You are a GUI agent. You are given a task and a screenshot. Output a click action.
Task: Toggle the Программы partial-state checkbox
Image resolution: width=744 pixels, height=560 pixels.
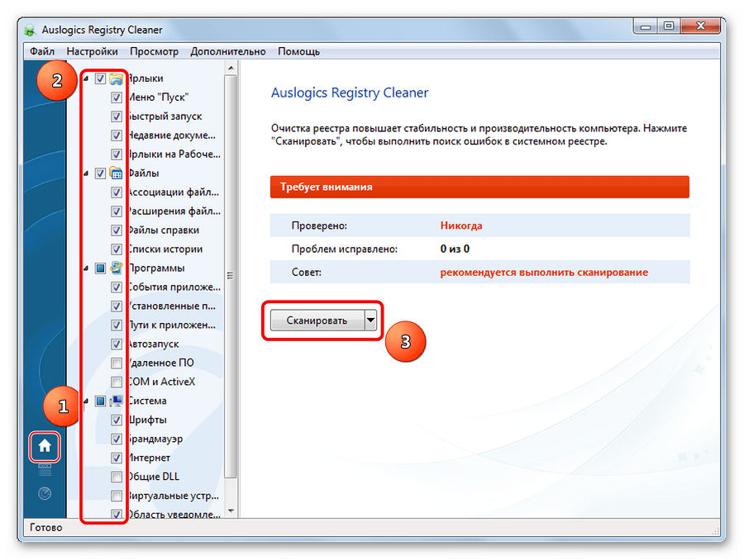tap(100, 268)
